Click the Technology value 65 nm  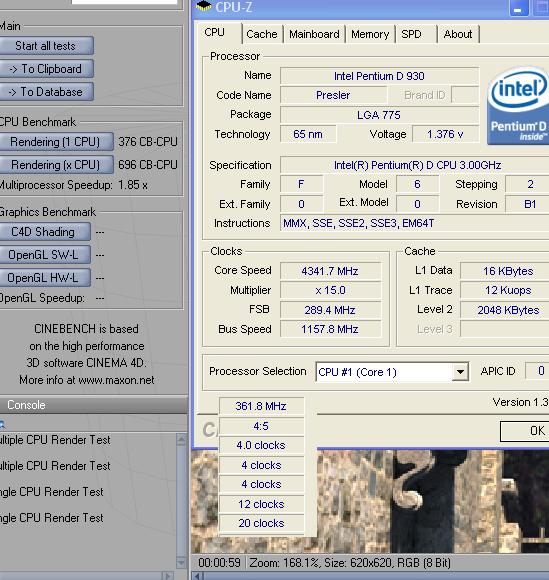(x=308, y=134)
